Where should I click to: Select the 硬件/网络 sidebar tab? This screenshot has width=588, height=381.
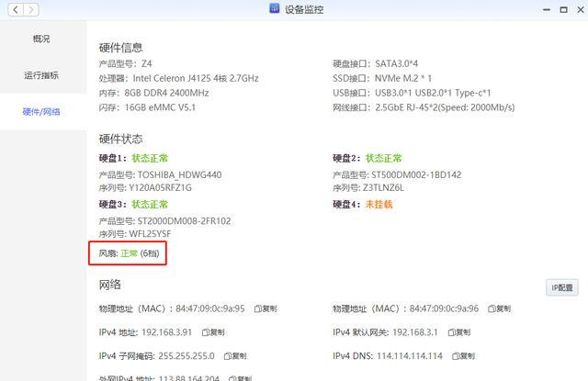(x=41, y=112)
